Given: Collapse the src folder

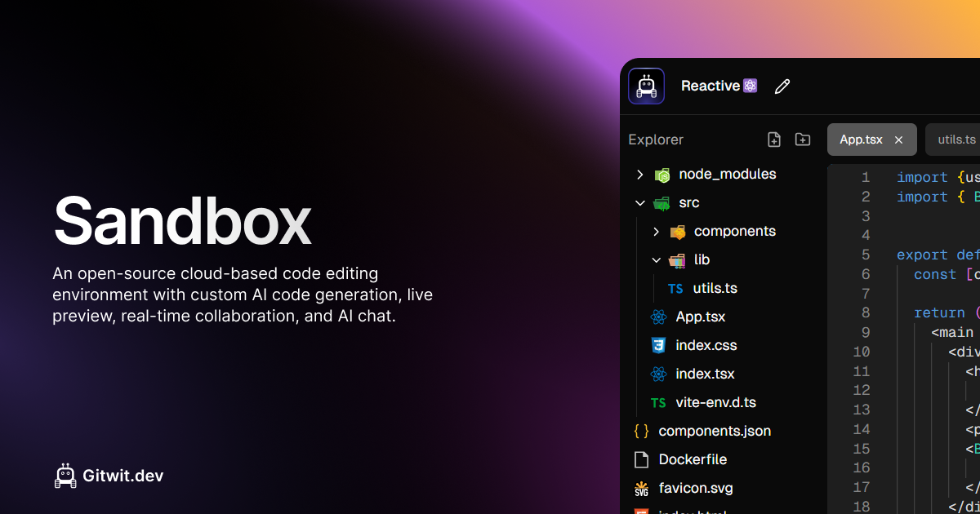Looking at the screenshot, I should [x=639, y=202].
